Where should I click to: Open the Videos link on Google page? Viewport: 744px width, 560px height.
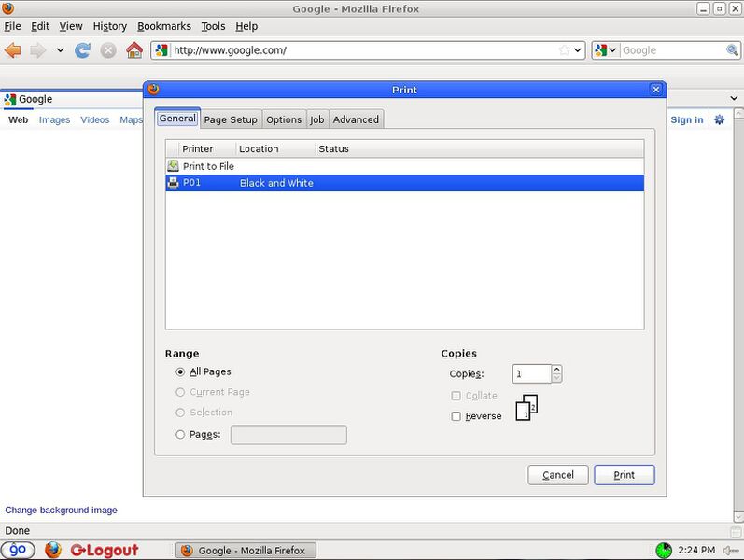click(95, 120)
